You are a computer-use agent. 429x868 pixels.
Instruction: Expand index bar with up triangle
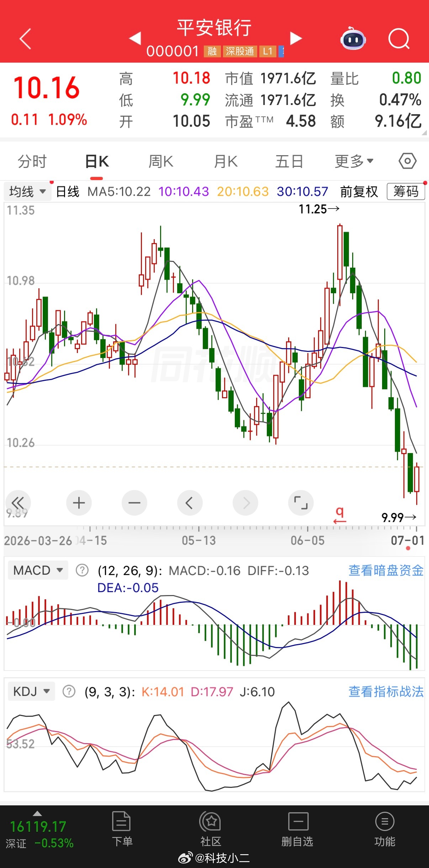click(x=37, y=814)
